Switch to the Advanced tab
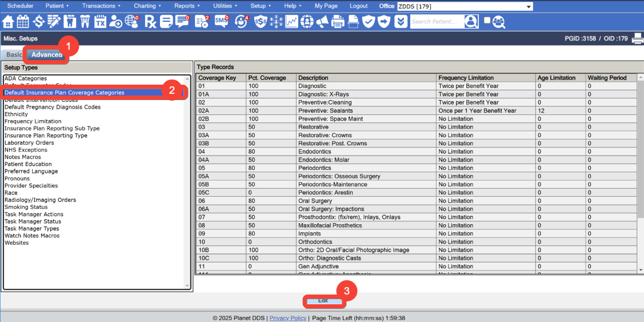644x322 pixels. click(x=47, y=55)
